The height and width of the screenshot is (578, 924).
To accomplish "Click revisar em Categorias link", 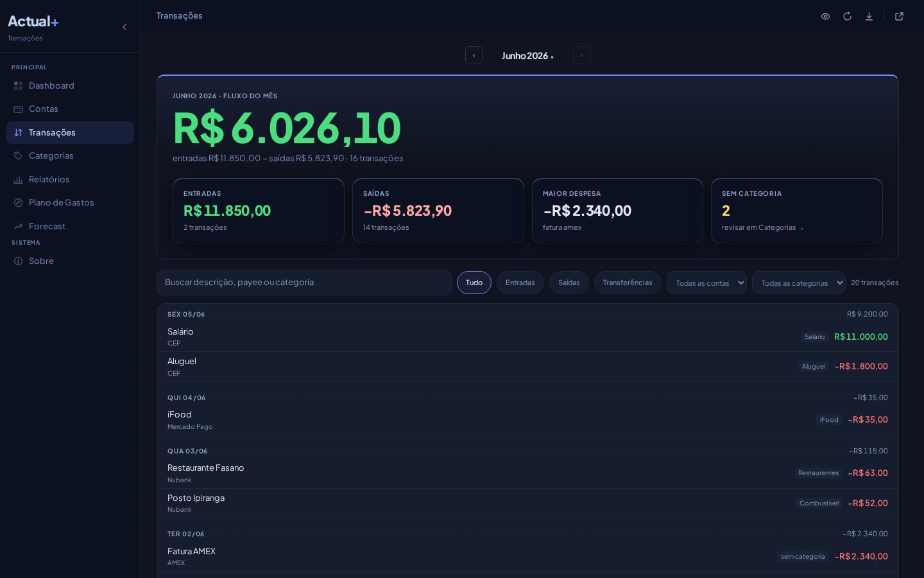I will pos(762,227).
